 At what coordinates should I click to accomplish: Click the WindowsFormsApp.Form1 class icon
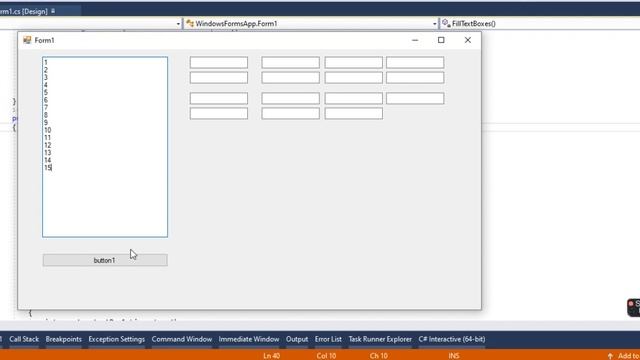(190, 24)
